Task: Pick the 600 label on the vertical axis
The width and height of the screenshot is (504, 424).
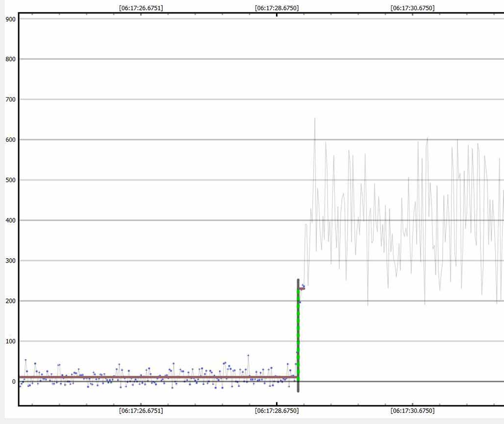Action: tap(10, 140)
